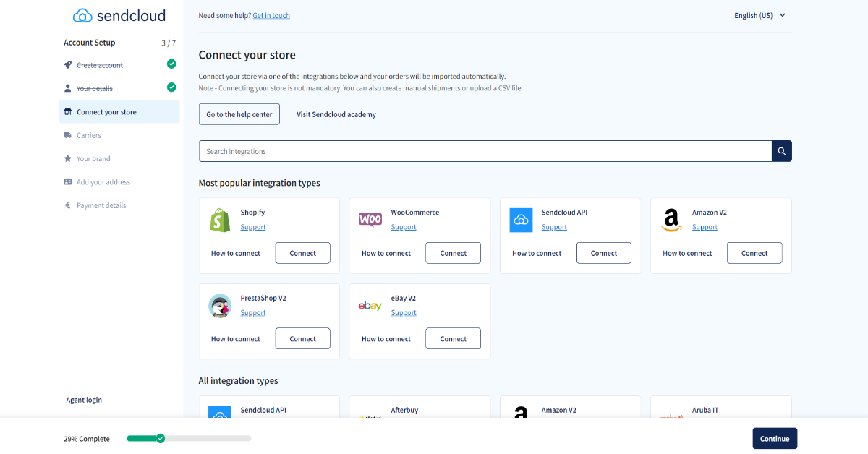Click the All integration types heading
868x454 pixels.
click(238, 381)
